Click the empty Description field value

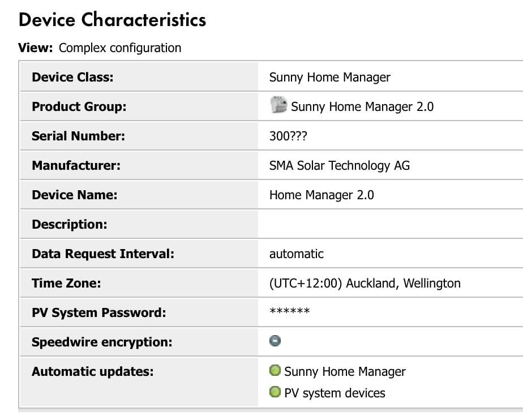point(390,224)
